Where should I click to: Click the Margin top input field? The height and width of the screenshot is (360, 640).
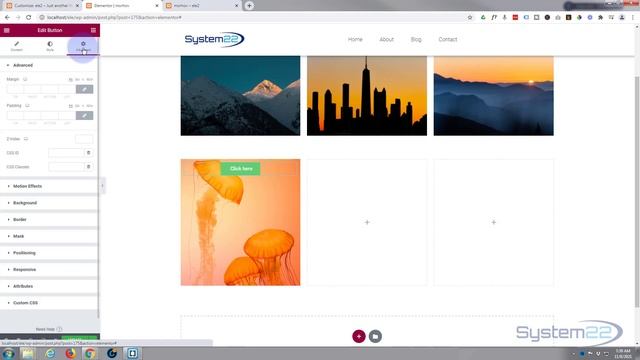15,89
